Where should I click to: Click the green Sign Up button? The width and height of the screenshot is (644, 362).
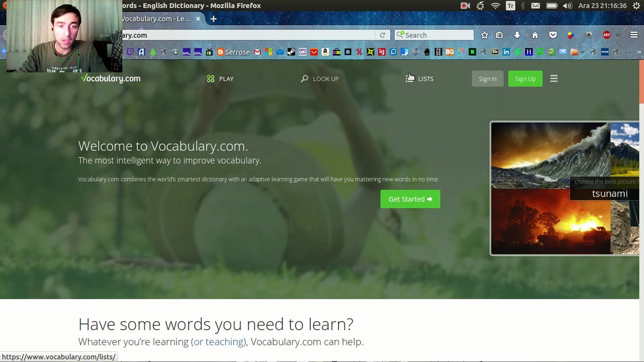(x=525, y=78)
